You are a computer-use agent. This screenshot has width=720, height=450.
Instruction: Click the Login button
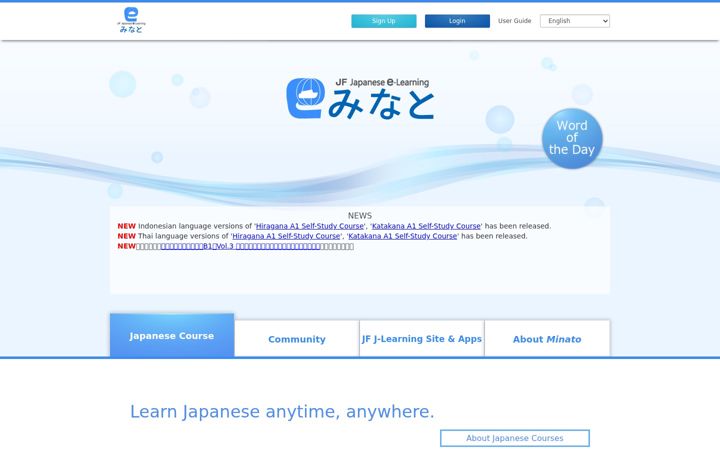tap(457, 21)
